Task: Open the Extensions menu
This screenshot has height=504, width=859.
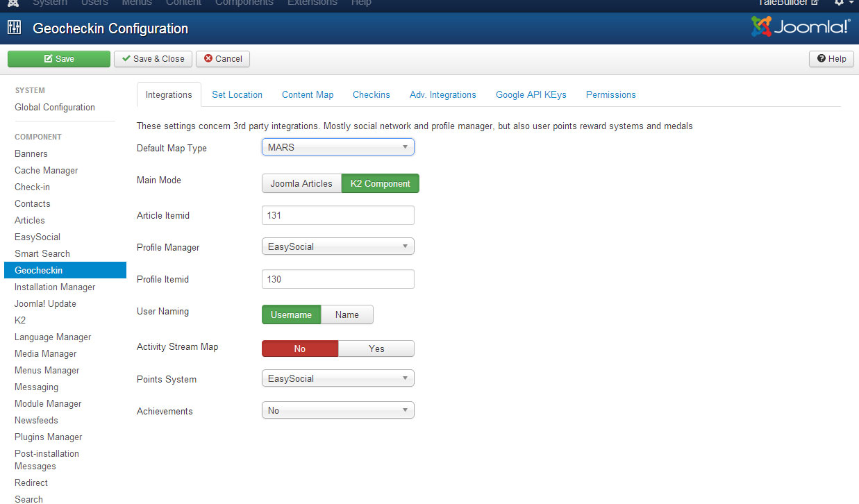Action: [x=312, y=3]
